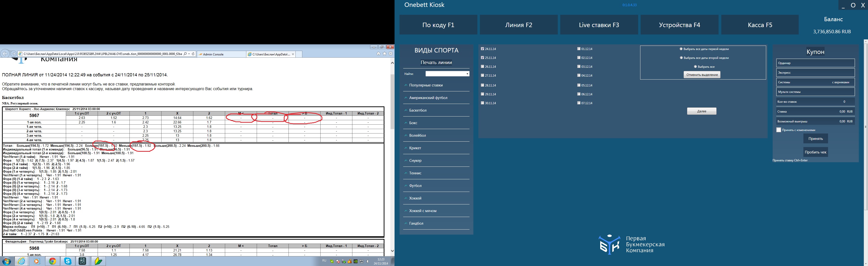Select 'Выбрать все даты первой недели' radio
This screenshot has height=266, width=868.
[681, 49]
